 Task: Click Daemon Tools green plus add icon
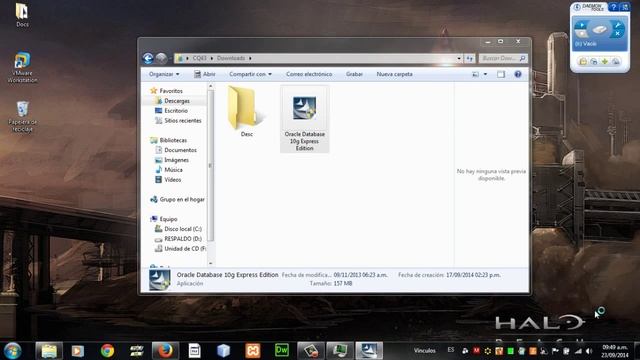(x=604, y=62)
